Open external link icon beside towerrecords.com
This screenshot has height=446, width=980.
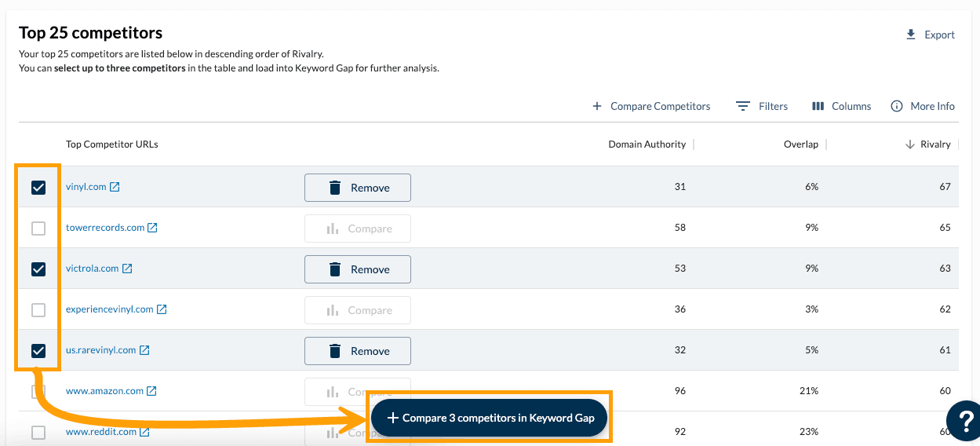pos(153,228)
